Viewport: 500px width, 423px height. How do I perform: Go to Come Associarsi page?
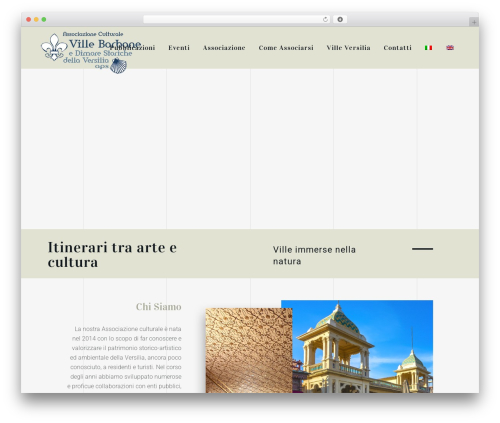pyautogui.click(x=286, y=48)
